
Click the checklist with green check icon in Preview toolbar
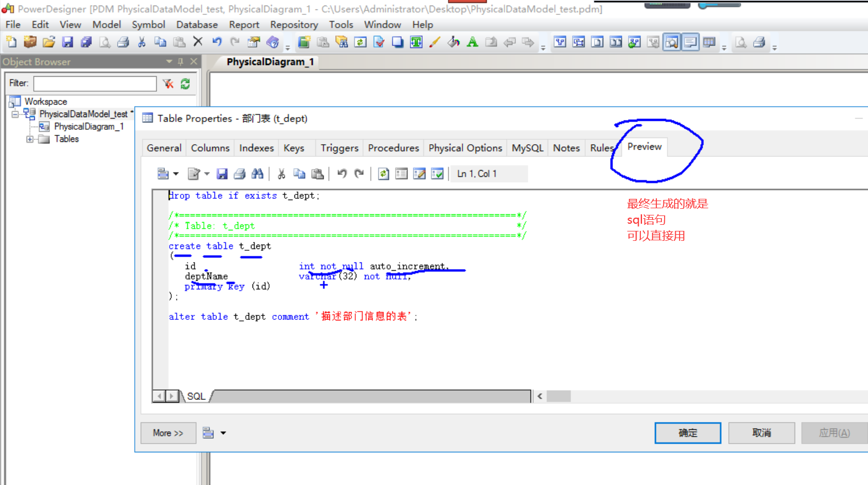point(437,174)
